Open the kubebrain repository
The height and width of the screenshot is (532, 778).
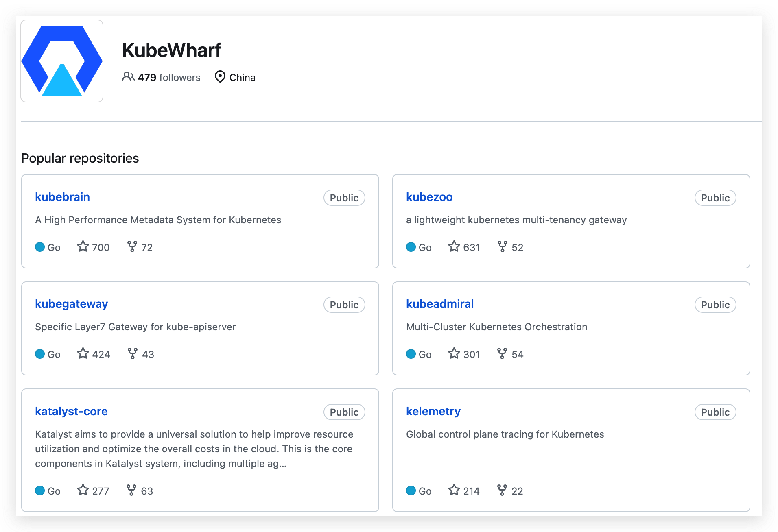point(62,197)
